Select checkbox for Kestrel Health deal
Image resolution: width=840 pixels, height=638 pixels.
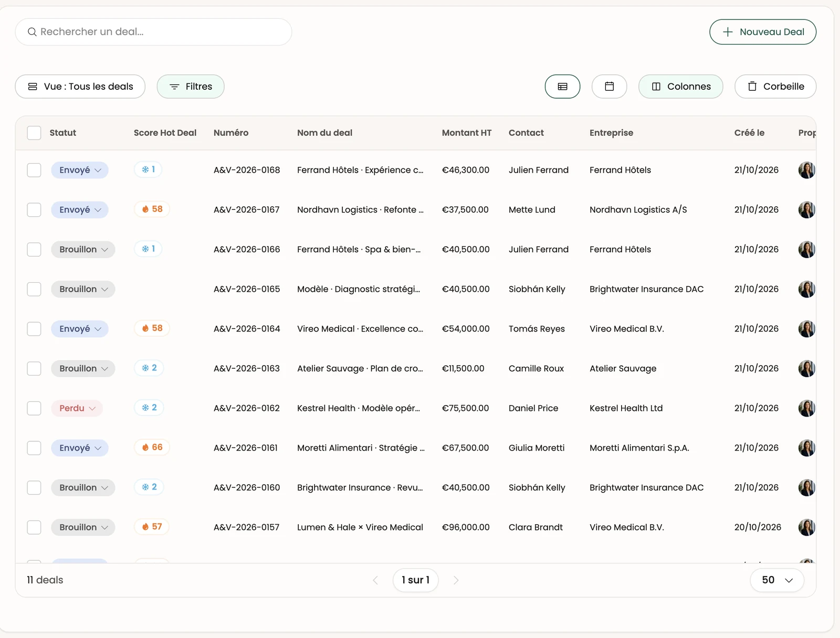(x=34, y=408)
